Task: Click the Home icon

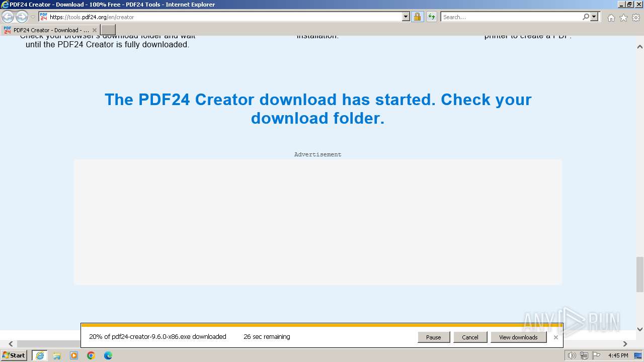Action: [611, 18]
